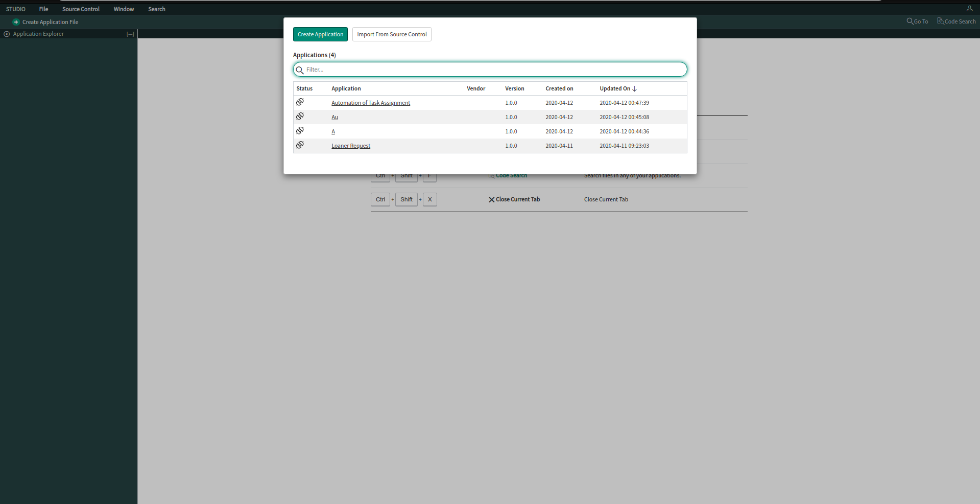
Task: Click the status icon for Automation of Task Assignment
Action: [300, 102]
